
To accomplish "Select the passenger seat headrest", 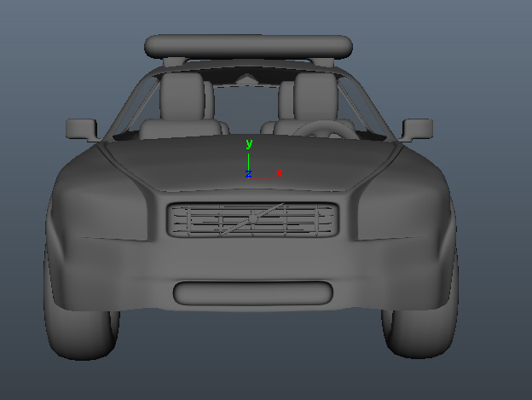I will (182, 94).
